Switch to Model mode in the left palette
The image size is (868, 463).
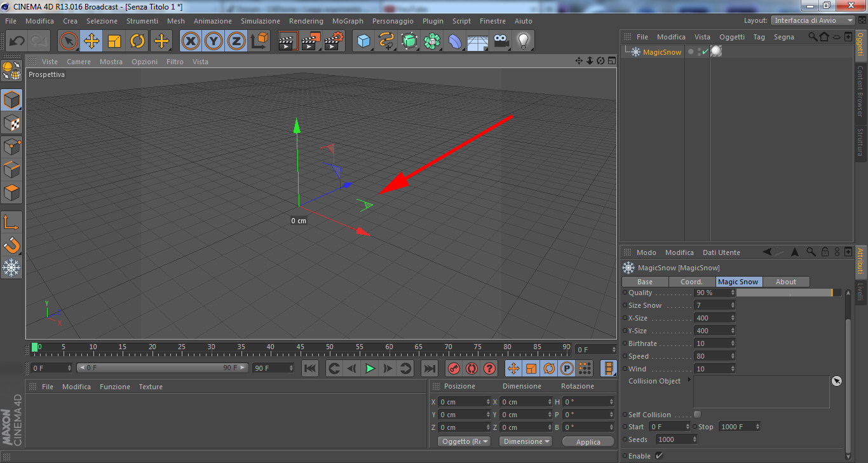tap(11, 100)
